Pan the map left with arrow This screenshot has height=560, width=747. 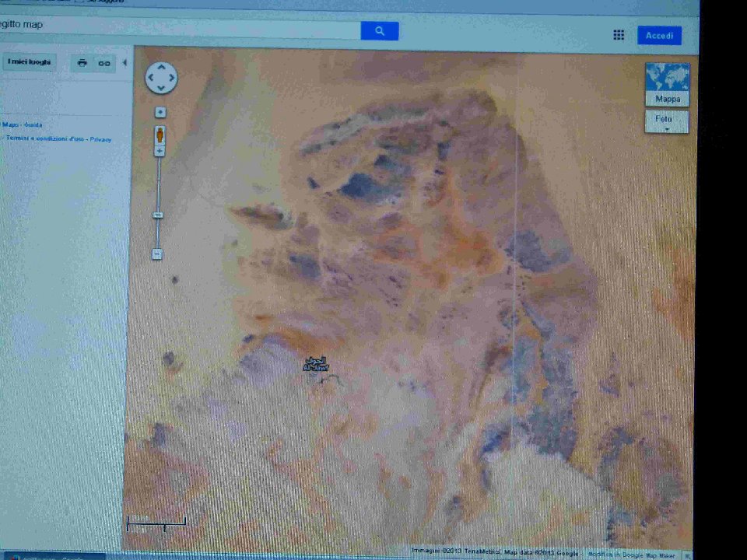tap(151, 77)
